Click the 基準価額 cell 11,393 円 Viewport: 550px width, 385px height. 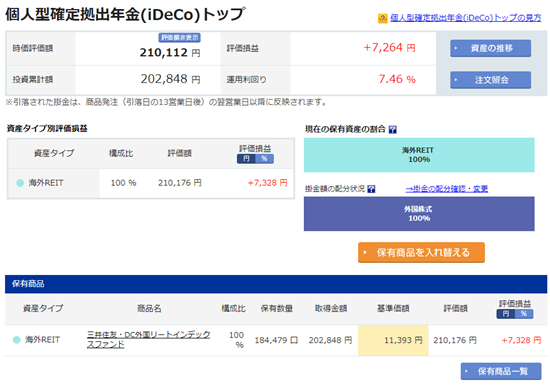393,340
